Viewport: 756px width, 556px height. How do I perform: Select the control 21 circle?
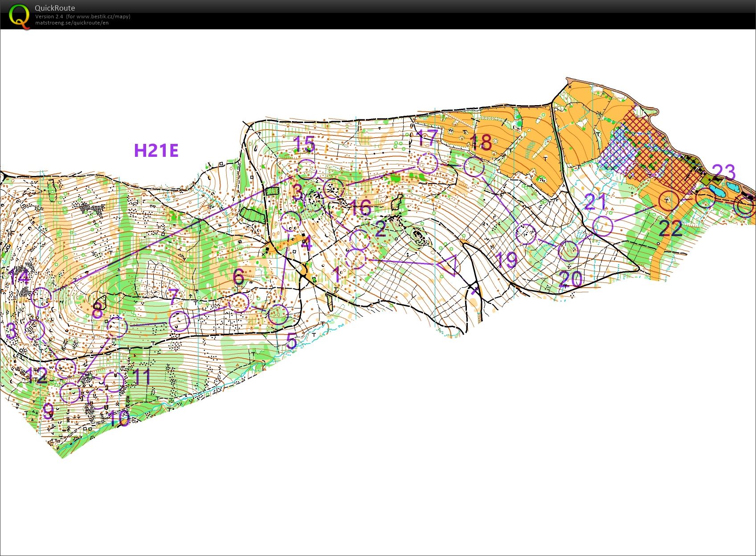(x=603, y=225)
